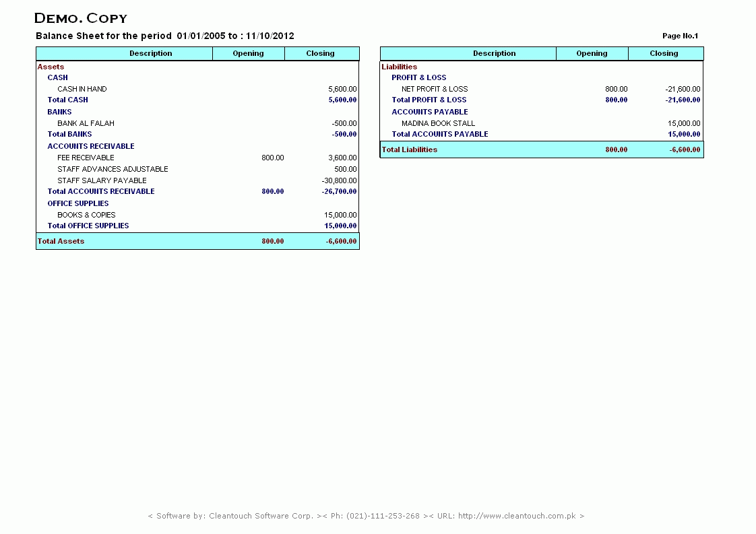Image resolution: width=756 pixels, height=534 pixels.
Task: Click the Liabilities table Opening header
Action: coord(592,53)
